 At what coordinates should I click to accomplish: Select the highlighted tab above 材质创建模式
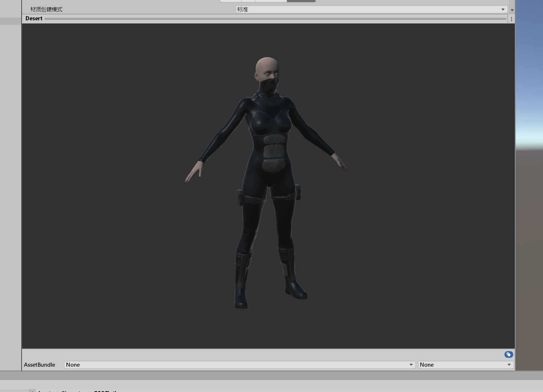point(300,1)
